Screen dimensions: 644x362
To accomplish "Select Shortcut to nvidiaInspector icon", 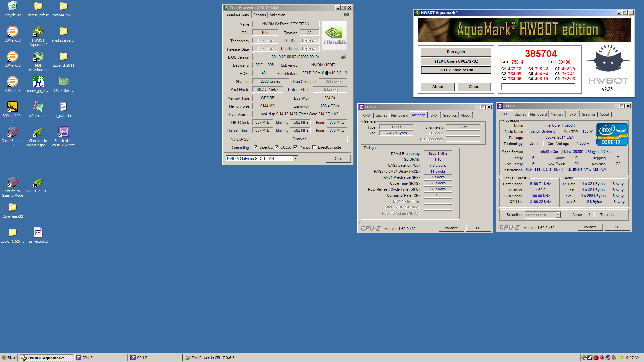I will (38, 136).
